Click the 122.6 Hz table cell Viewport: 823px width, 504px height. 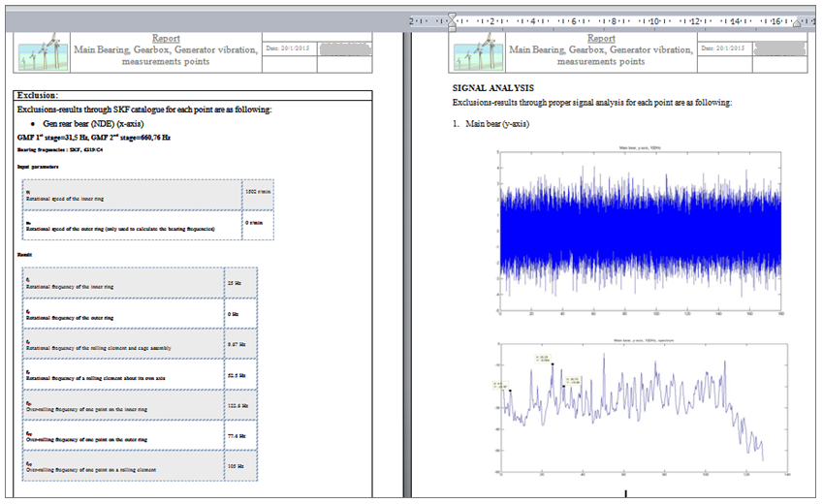click(240, 405)
